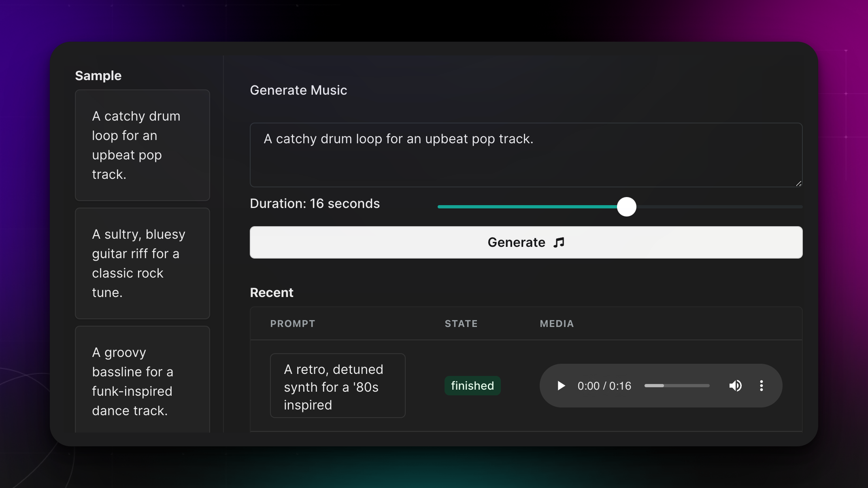Click the finished state badge

(472, 386)
